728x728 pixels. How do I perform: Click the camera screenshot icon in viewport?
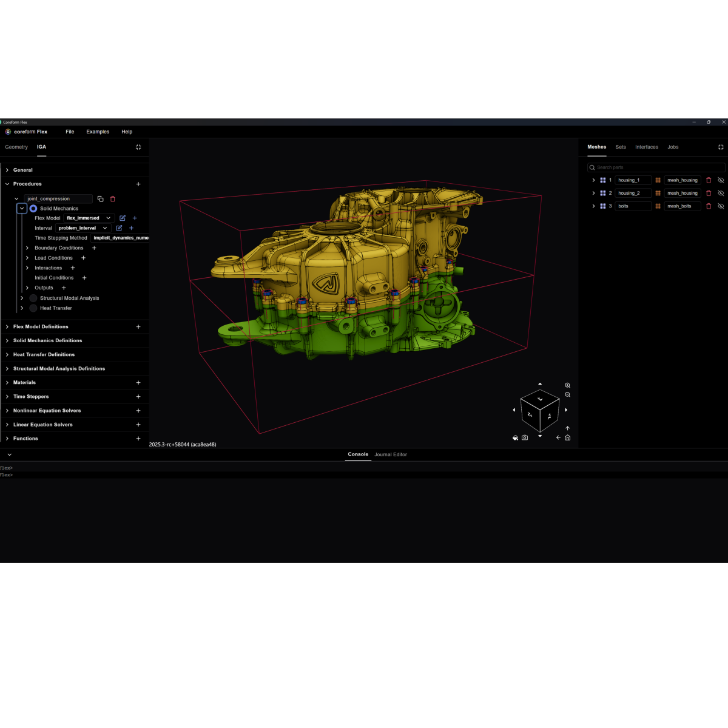click(x=525, y=437)
